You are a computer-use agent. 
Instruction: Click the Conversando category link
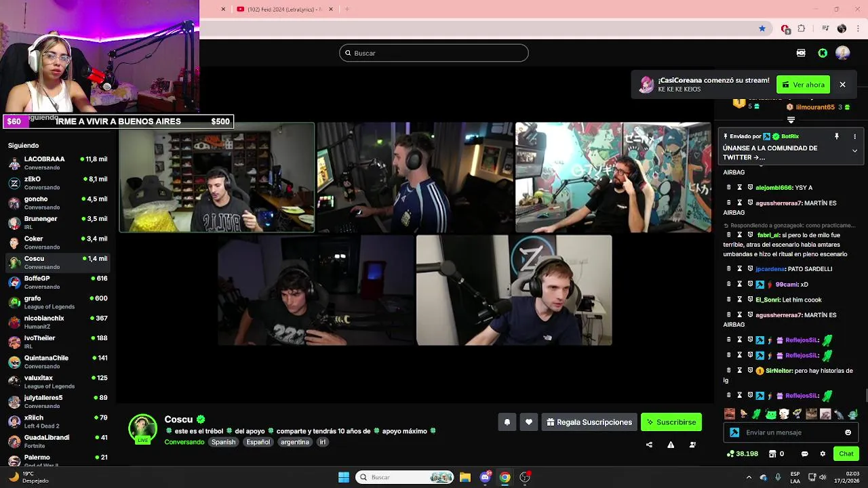(x=184, y=442)
